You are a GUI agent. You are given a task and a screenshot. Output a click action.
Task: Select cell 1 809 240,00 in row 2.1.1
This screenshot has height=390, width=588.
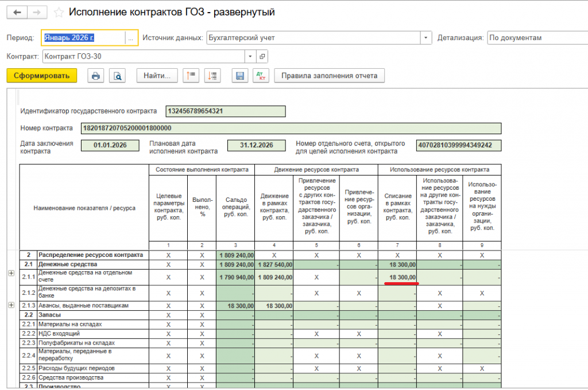click(x=274, y=278)
